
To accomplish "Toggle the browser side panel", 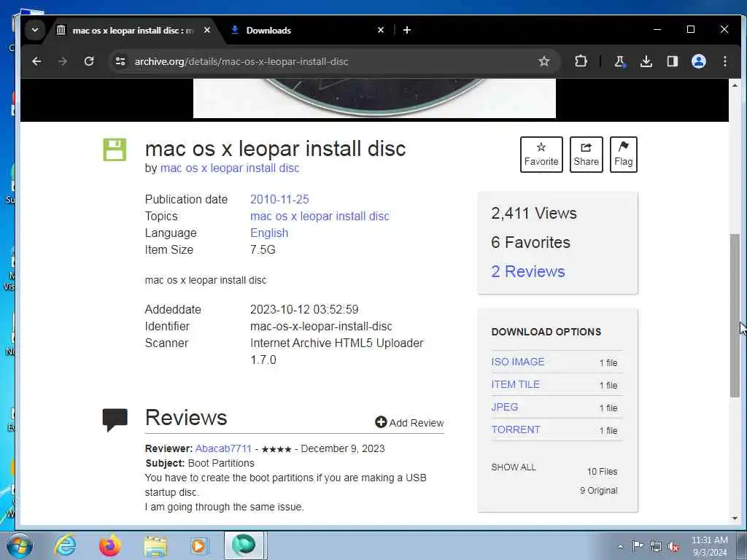I will [x=672, y=61].
